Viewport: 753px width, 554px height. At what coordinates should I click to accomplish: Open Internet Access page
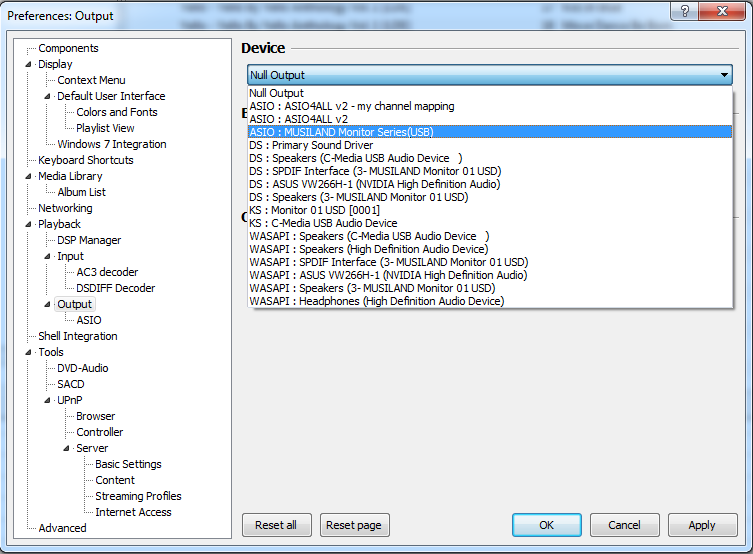(133, 512)
